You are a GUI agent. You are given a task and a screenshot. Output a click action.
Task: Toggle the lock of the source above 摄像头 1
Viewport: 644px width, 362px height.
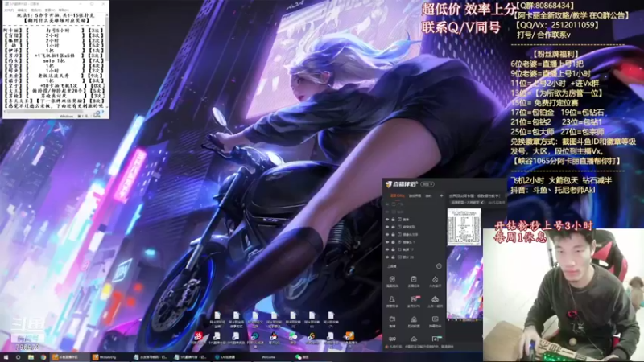click(393, 234)
